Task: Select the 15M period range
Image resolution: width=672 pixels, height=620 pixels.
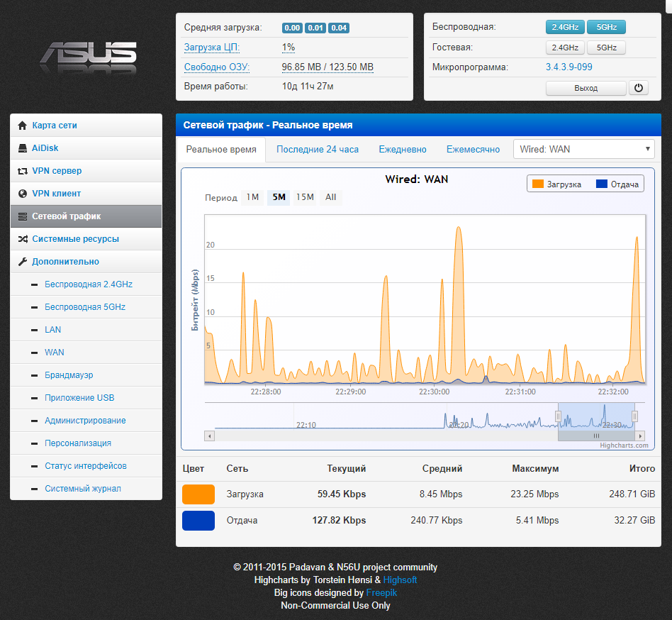Action: tap(305, 197)
